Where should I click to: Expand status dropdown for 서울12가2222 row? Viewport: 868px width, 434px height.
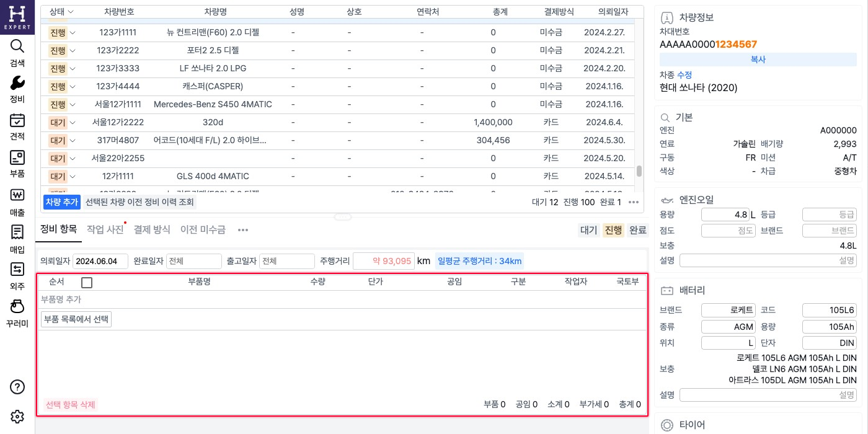(x=73, y=122)
